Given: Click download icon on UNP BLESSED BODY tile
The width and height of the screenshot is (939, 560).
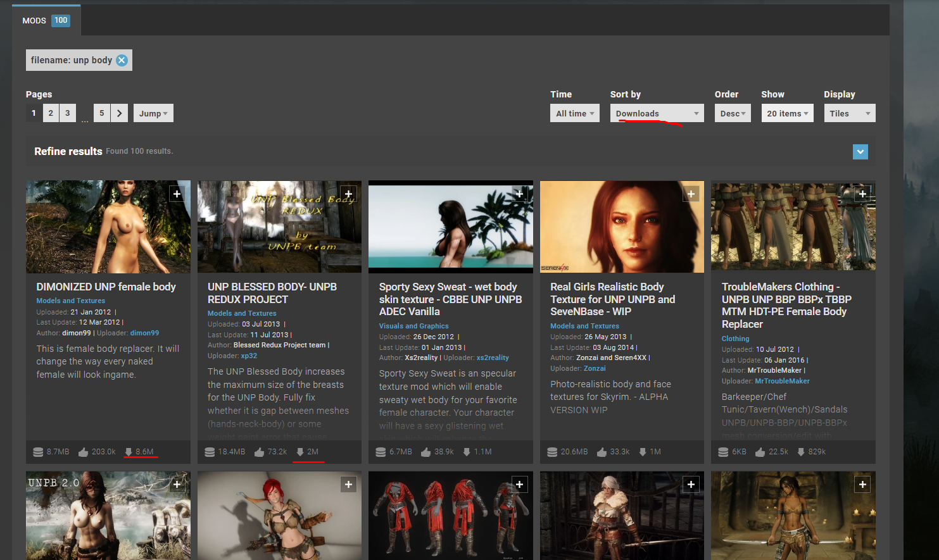Looking at the screenshot, I should [x=300, y=452].
